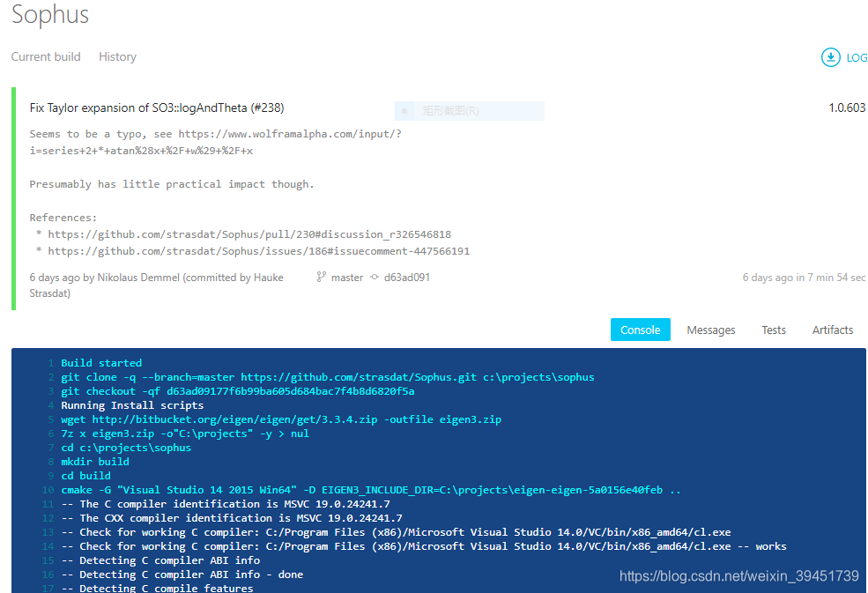Click 'mkdir build' console line
This screenshot has height=593, width=868.
point(95,462)
